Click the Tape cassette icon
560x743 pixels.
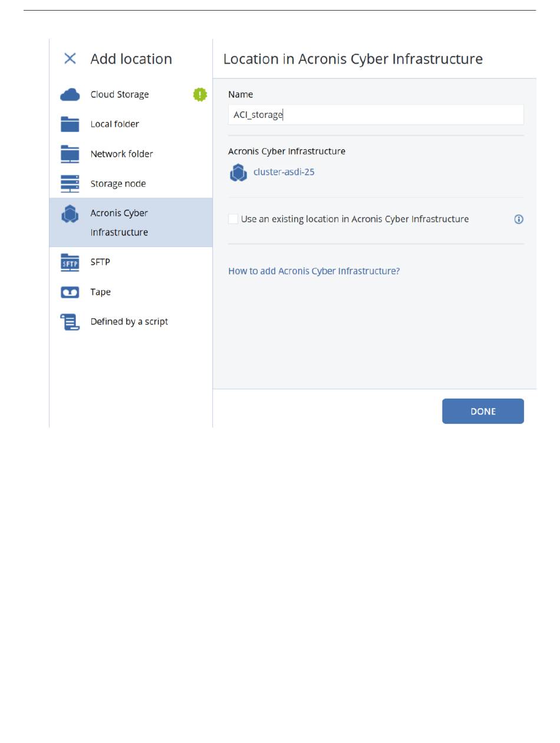pos(70,292)
